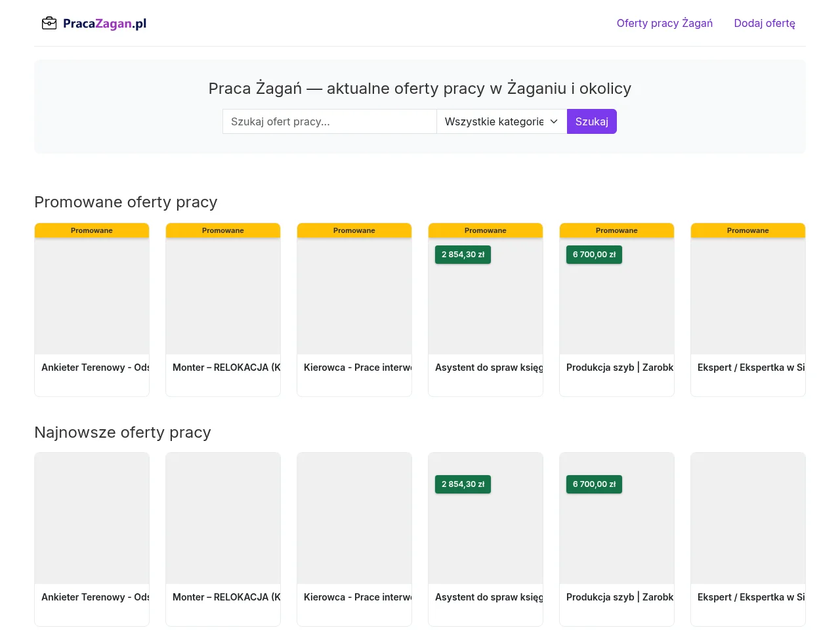Open promoted Asystent do spraw księgowości title
Screen dimensions: 840x630
[x=489, y=367]
